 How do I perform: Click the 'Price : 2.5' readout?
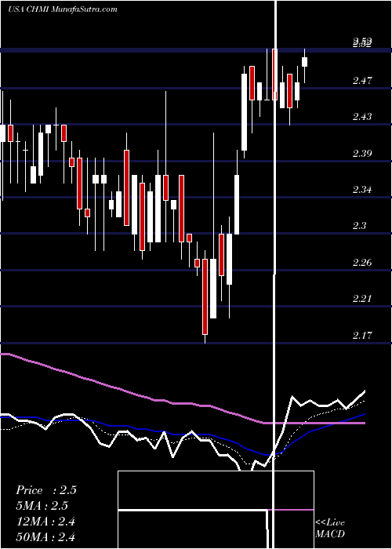click(x=45, y=490)
